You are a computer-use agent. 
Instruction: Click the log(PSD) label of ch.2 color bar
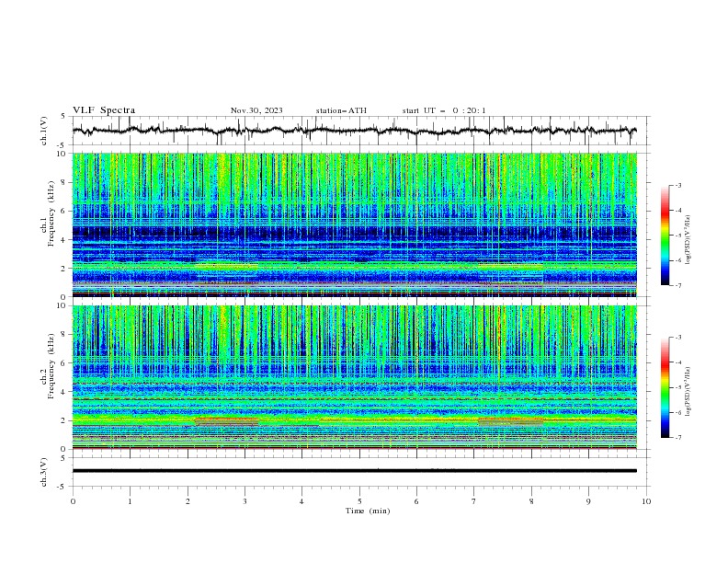688,392
